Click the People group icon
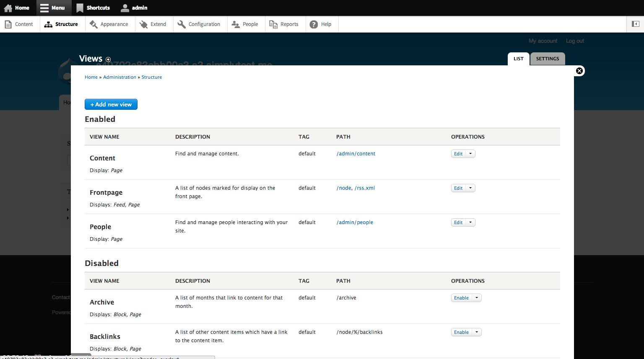 (236, 24)
